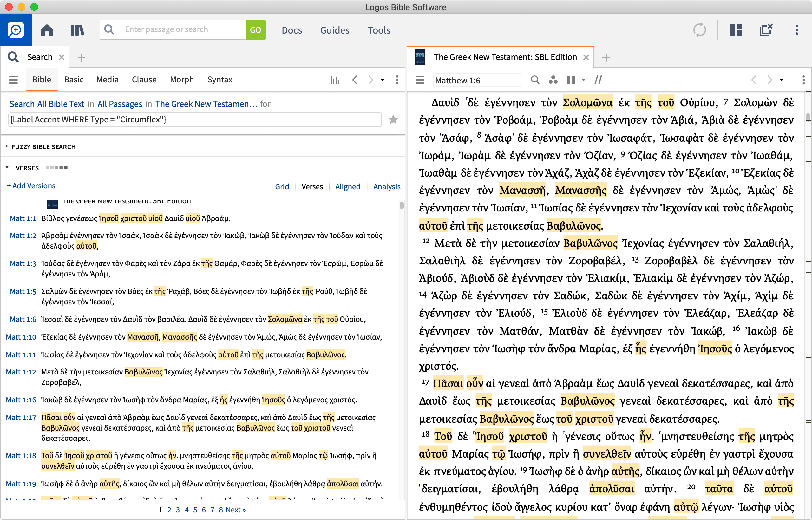Viewport: 812px width, 520px height.
Task: Change the Greek New Testament resource selector
Action: click(206, 104)
